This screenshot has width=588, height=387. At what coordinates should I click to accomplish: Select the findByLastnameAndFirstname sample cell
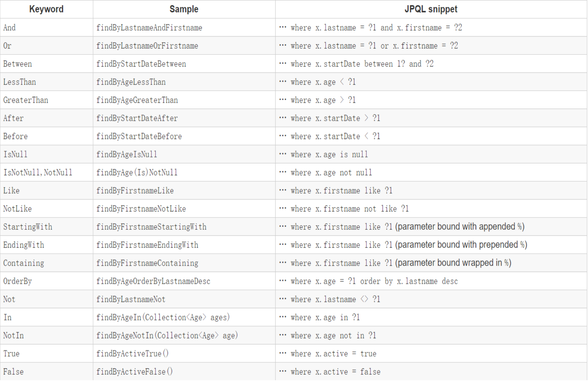tap(149, 28)
